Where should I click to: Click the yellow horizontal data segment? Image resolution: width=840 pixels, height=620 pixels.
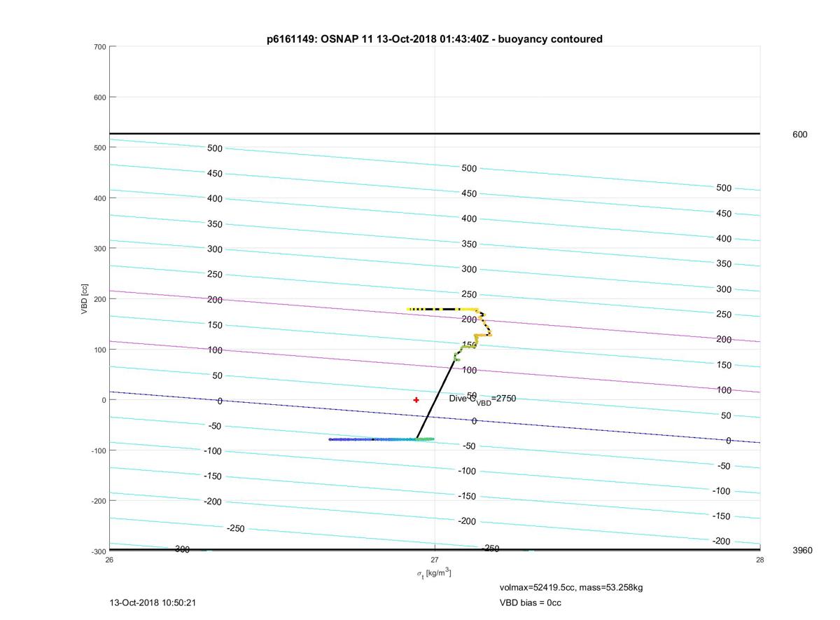click(442, 309)
